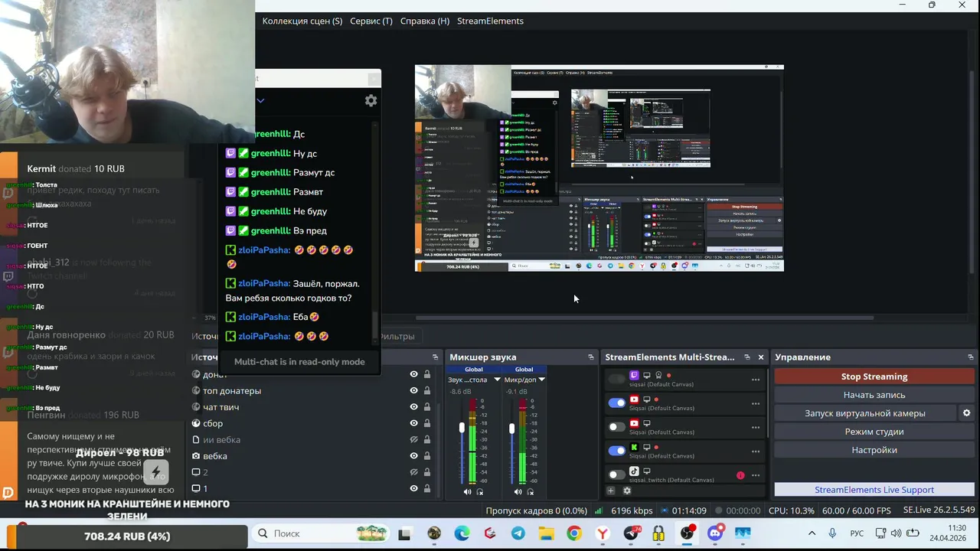The height and width of the screenshot is (551, 980).
Task: Click headphone monitor icon under Звук рабочего стола
Action: (480, 492)
